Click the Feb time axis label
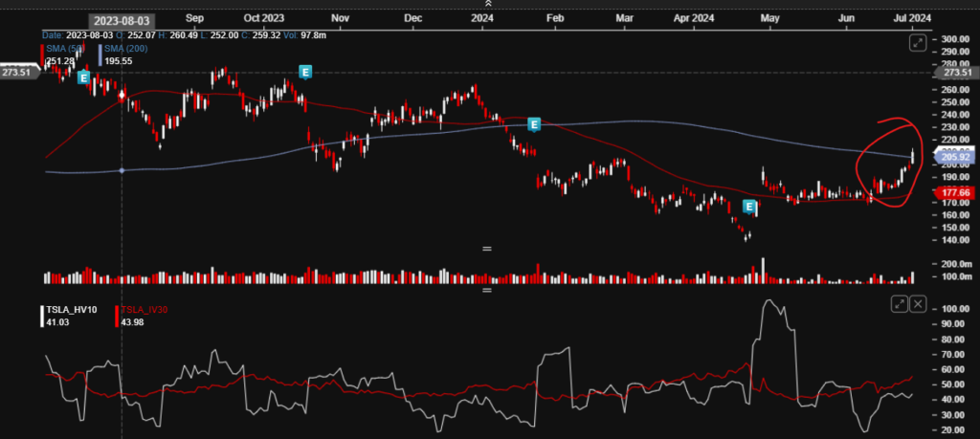980x439 pixels. pos(555,19)
